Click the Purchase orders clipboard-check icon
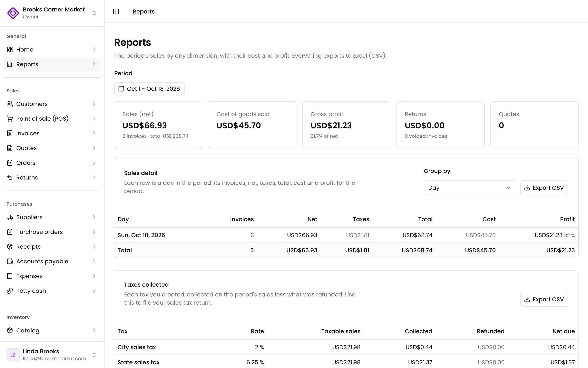Image resolution: width=588 pixels, height=368 pixels. point(10,232)
